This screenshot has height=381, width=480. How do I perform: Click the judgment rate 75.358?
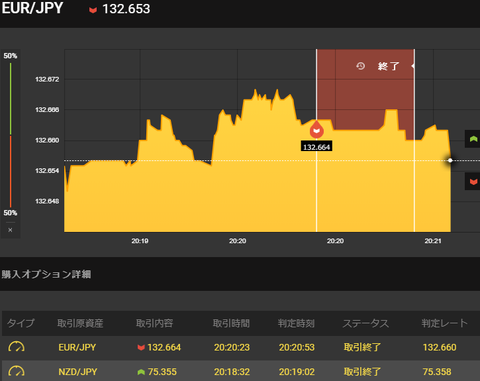tap(437, 372)
